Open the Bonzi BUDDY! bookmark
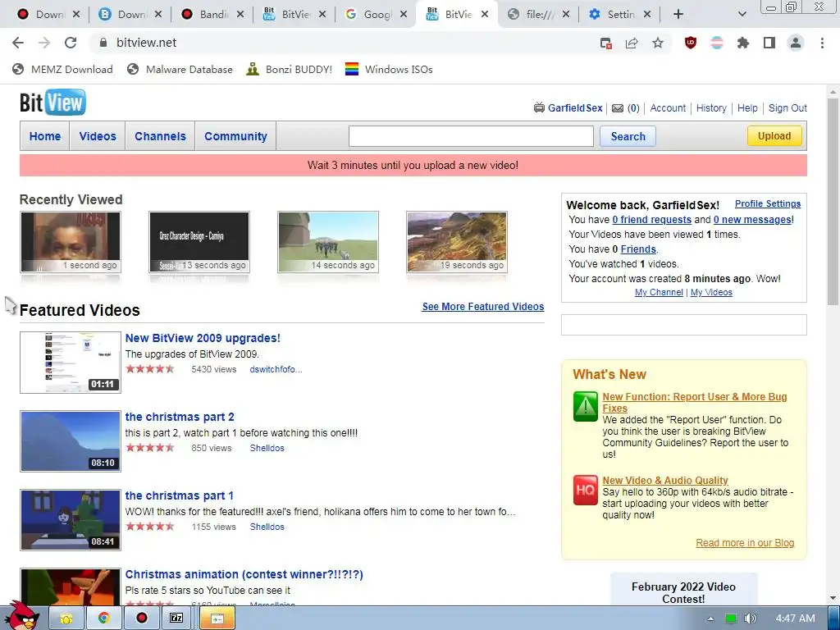Screen dimensions: 840x630 pos(290,69)
